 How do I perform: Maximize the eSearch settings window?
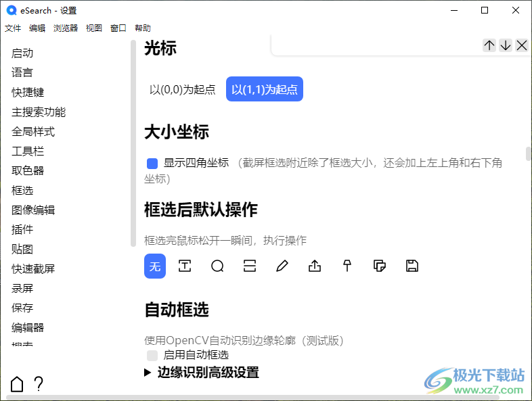(x=485, y=11)
